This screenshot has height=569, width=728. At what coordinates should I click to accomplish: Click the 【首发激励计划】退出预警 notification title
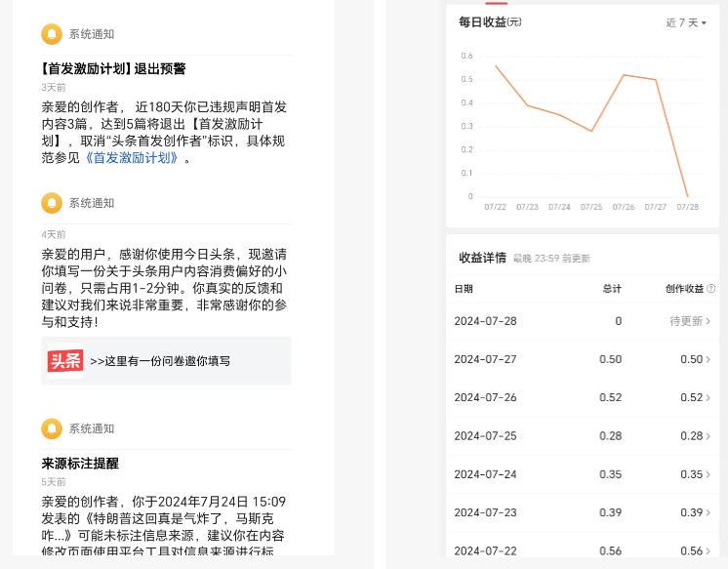[x=114, y=68]
